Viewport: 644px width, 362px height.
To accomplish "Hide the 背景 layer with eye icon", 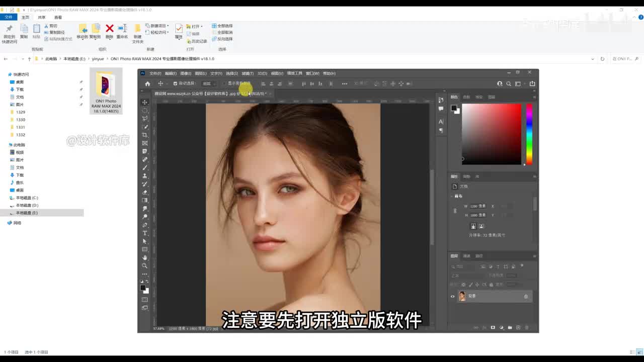I will pyautogui.click(x=452, y=296).
